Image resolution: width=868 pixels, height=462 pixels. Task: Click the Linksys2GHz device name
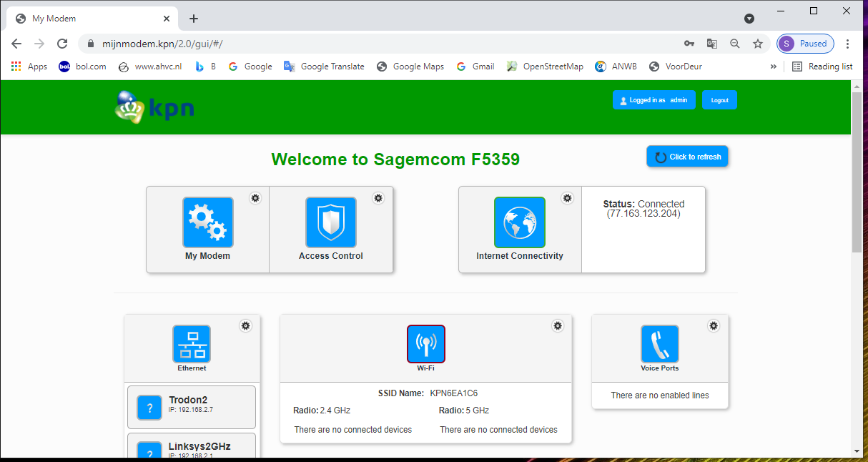[199, 446]
